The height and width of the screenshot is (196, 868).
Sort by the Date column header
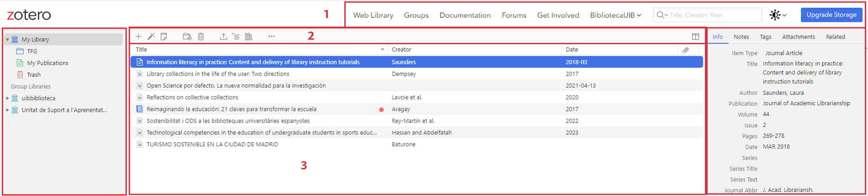(620, 49)
